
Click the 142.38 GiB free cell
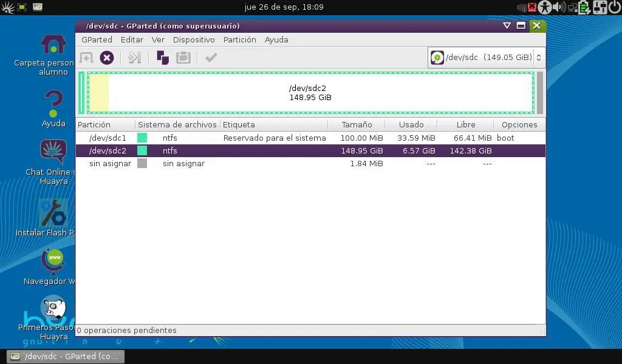click(471, 150)
